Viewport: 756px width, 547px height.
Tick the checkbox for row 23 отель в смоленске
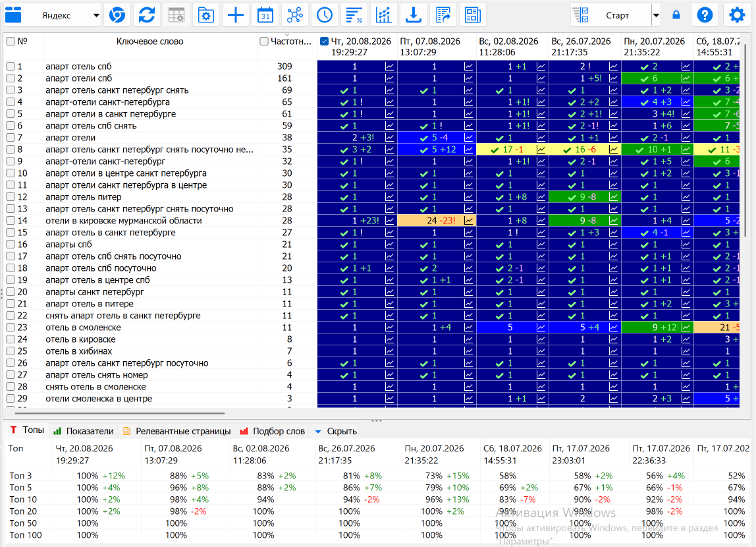pos(11,328)
